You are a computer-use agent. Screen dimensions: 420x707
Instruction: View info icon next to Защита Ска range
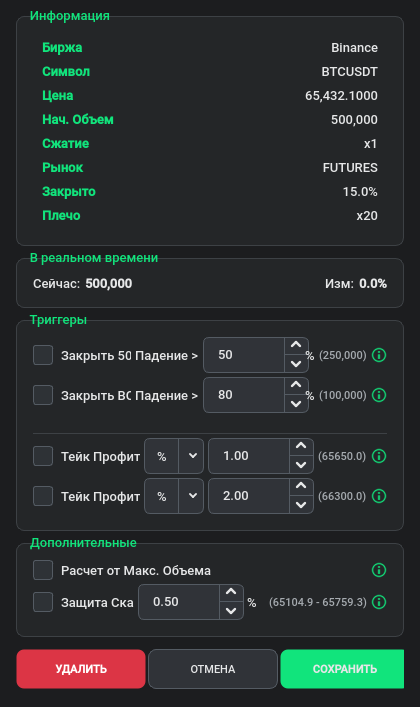click(379, 602)
